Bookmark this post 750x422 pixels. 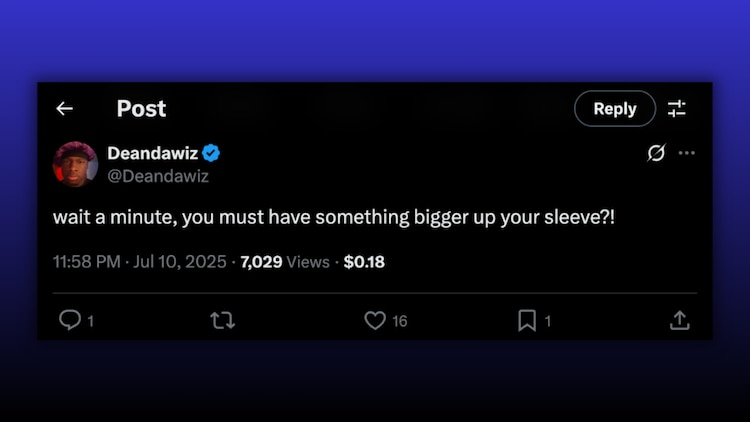coord(527,320)
